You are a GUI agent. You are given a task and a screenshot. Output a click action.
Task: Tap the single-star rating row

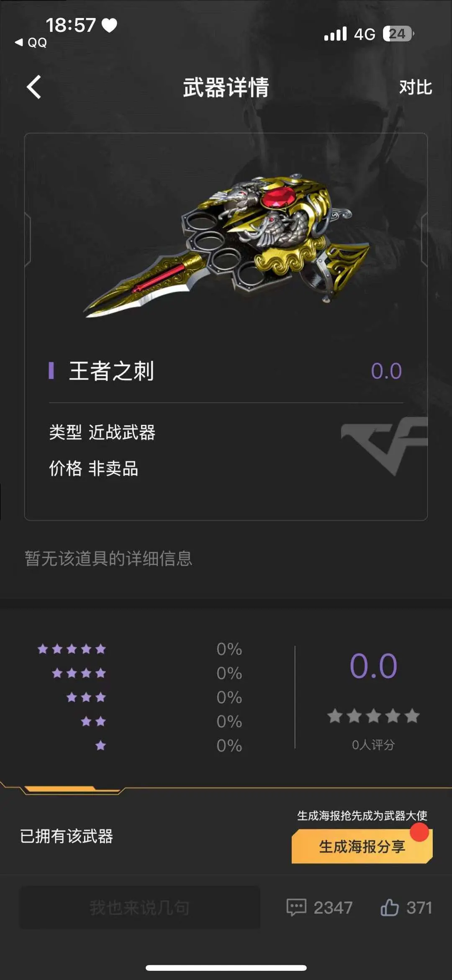tap(169, 745)
